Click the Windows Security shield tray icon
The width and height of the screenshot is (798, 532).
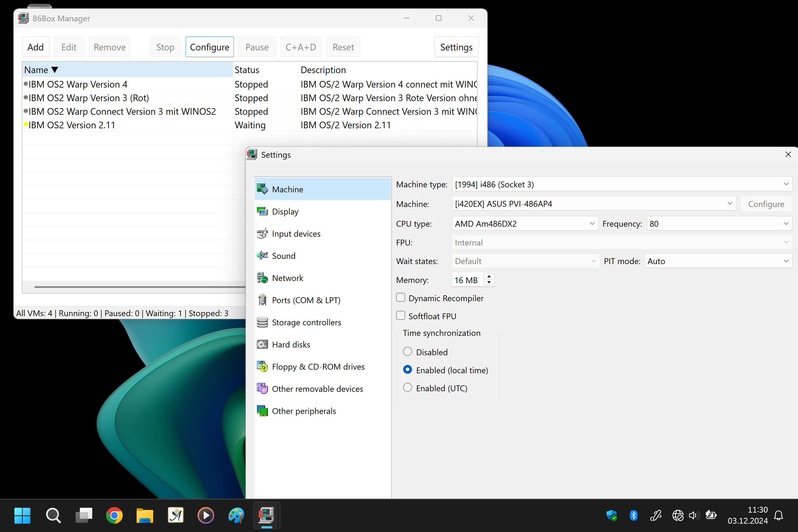click(x=612, y=515)
